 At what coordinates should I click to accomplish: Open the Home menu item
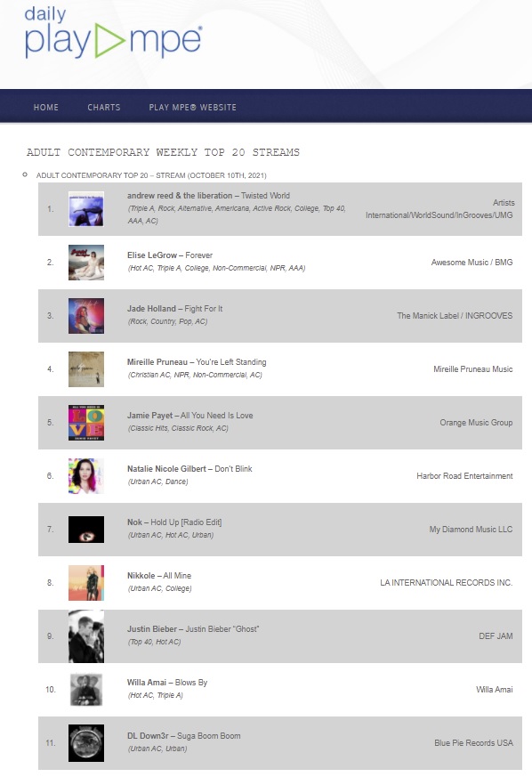[x=46, y=107]
